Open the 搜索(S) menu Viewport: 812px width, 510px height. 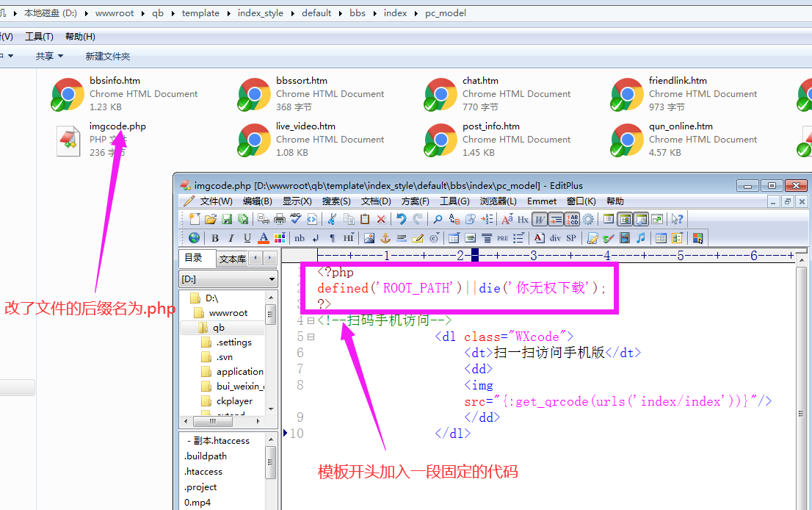(336, 201)
